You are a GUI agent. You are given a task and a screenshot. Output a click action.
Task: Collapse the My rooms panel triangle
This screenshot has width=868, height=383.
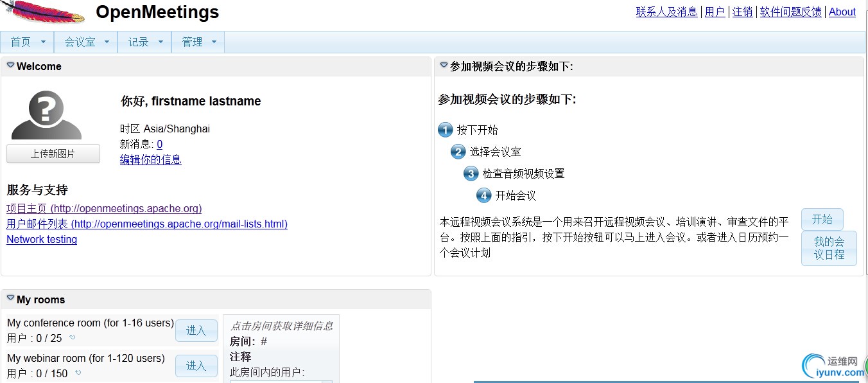tap(10, 298)
